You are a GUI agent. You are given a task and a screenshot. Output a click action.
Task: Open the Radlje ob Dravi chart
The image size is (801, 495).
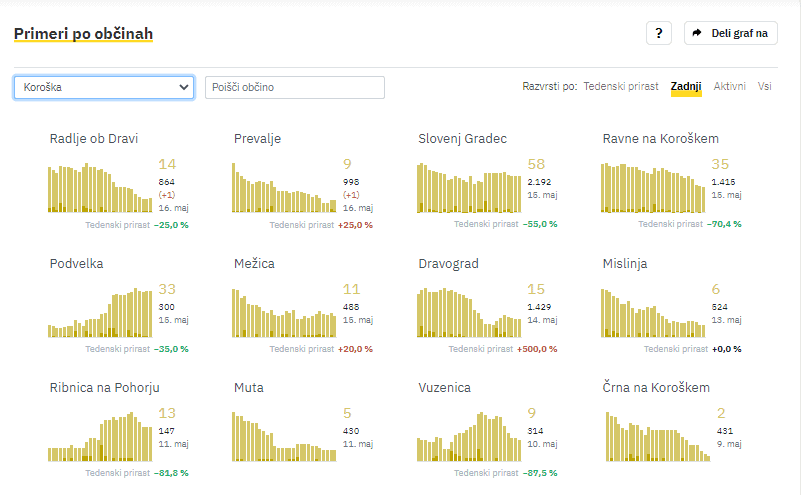100,188
